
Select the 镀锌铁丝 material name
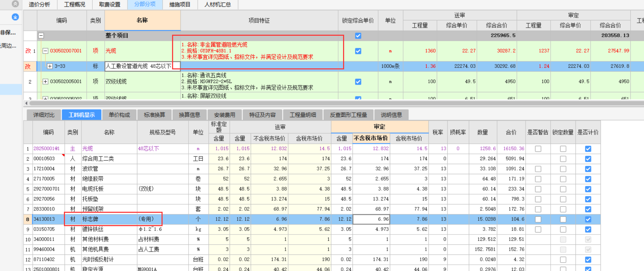[93, 229]
